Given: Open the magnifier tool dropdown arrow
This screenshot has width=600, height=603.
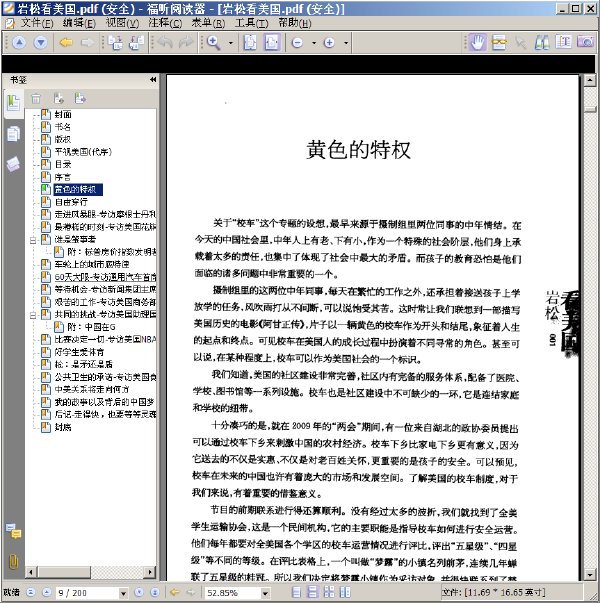Looking at the screenshot, I should point(230,43).
